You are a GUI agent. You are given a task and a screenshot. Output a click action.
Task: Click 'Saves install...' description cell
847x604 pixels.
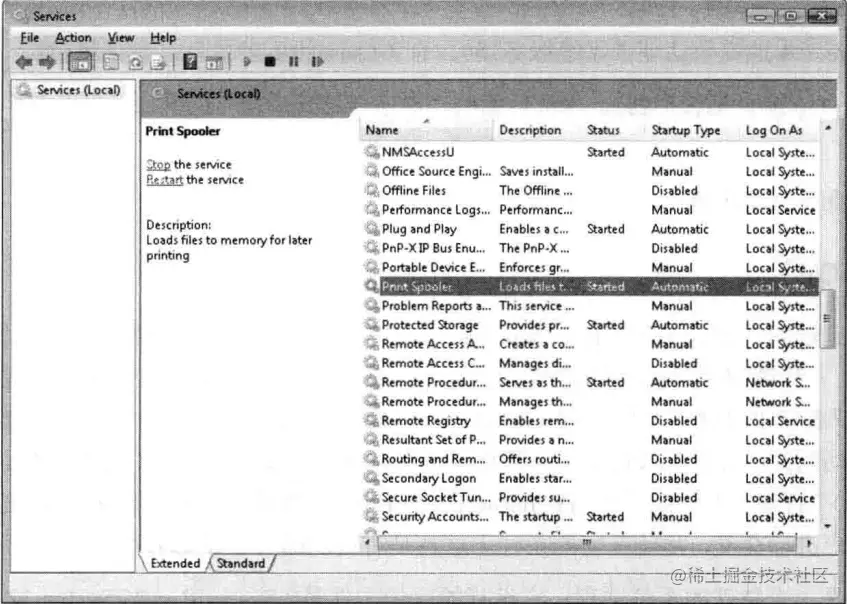pos(536,171)
